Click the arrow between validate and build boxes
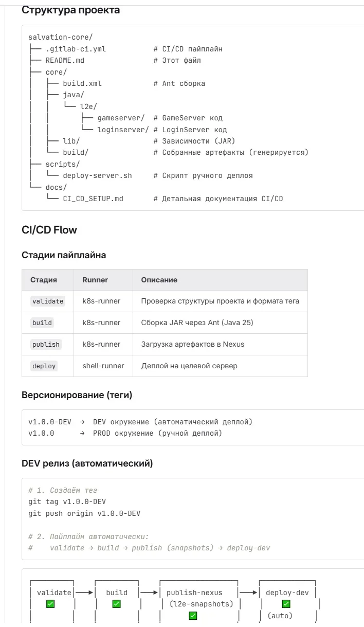364x627 pixels. [85, 593]
